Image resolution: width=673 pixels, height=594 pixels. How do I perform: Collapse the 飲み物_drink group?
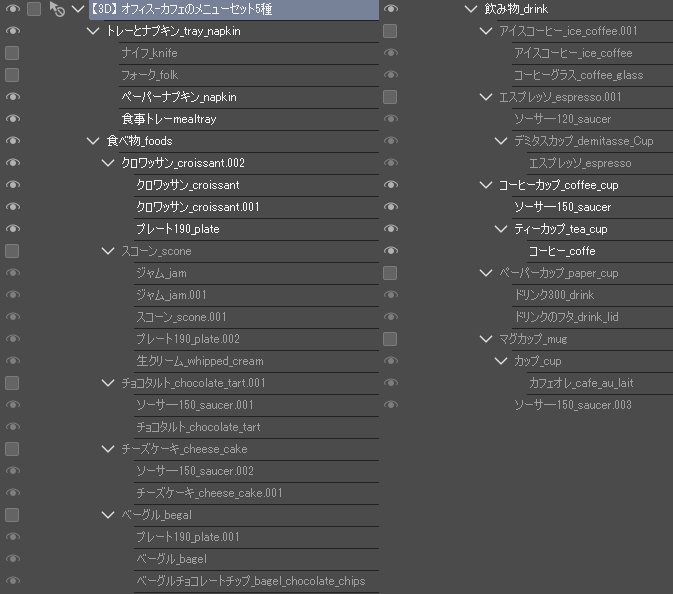[x=471, y=9]
